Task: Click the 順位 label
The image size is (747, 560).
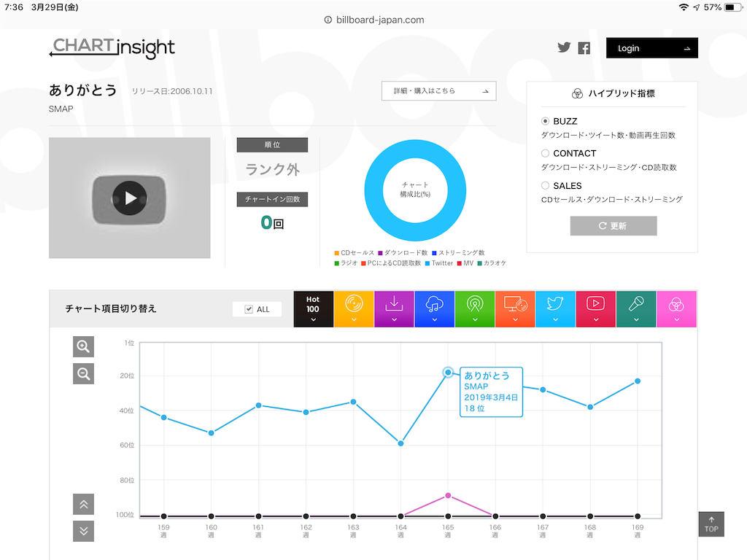Action: pyautogui.click(x=272, y=145)
